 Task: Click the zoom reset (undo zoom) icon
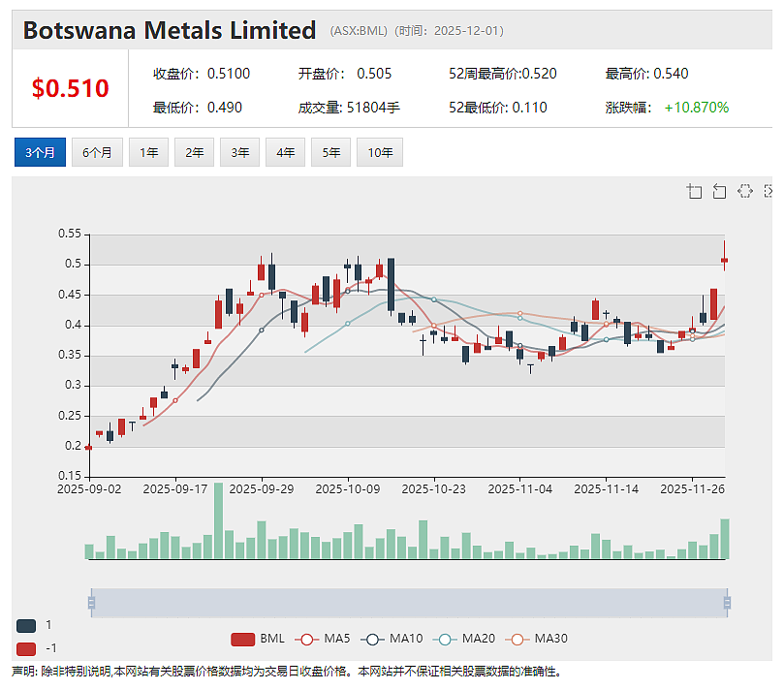[719, 191]
